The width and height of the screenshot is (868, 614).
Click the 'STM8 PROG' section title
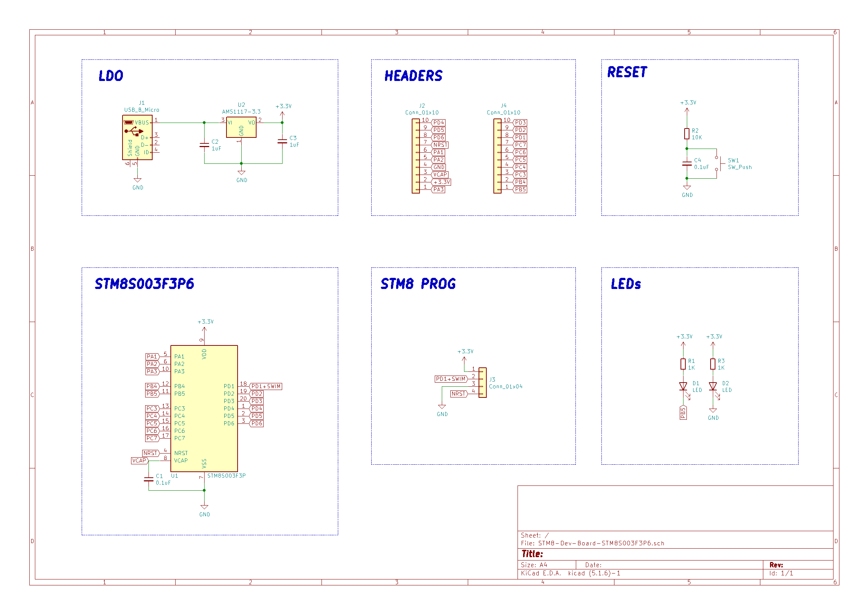pos(418,284)
